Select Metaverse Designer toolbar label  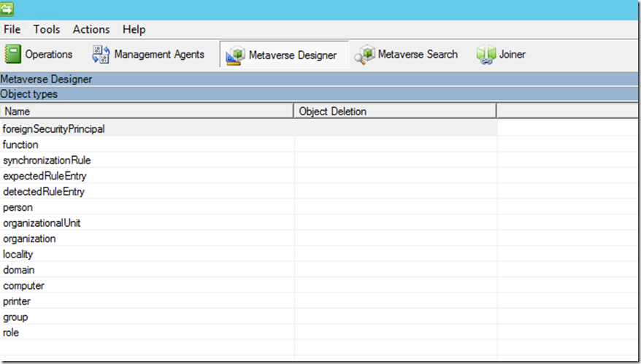coord(293,55)
